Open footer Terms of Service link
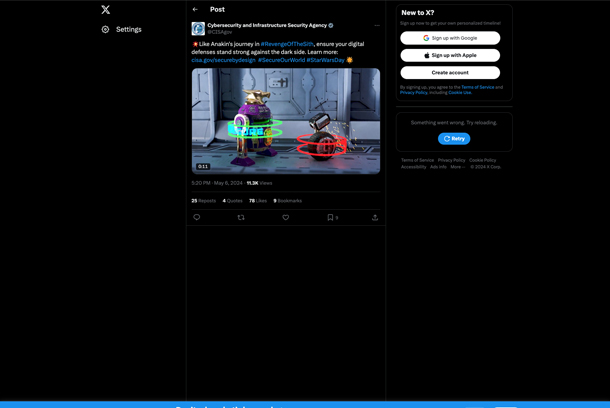Viewport: 610px width, 408px height. pyautogui.click(x=417, y=160)
